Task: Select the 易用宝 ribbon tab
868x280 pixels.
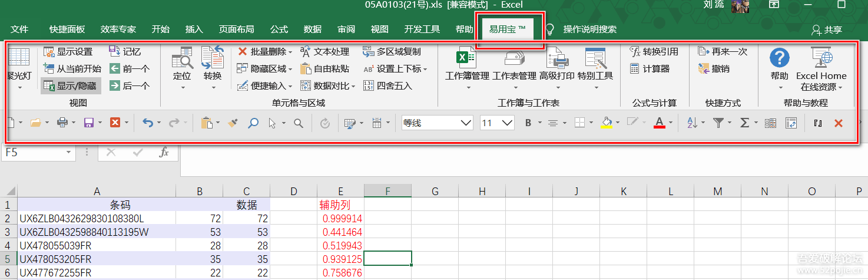Action: (508, 29)
